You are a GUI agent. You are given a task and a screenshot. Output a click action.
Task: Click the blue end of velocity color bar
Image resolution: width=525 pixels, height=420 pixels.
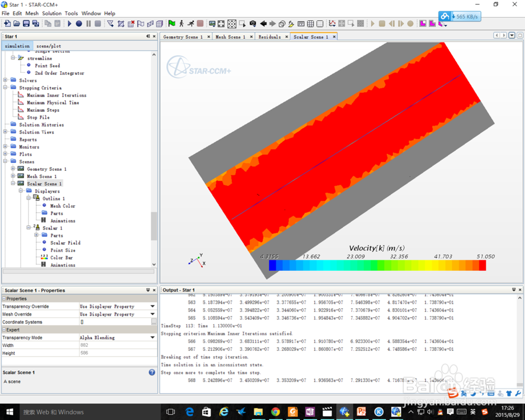pyautogui.click(x=272, y=265)
